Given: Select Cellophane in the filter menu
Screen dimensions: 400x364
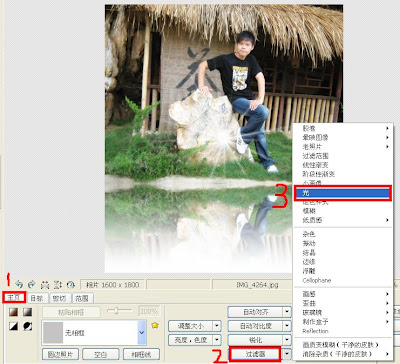Looking at the screenshot, I should (342, 280).
